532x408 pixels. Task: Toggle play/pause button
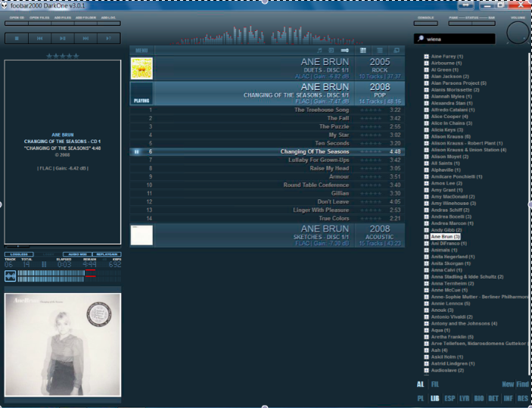pyautogui.click(x=63, y=39)
